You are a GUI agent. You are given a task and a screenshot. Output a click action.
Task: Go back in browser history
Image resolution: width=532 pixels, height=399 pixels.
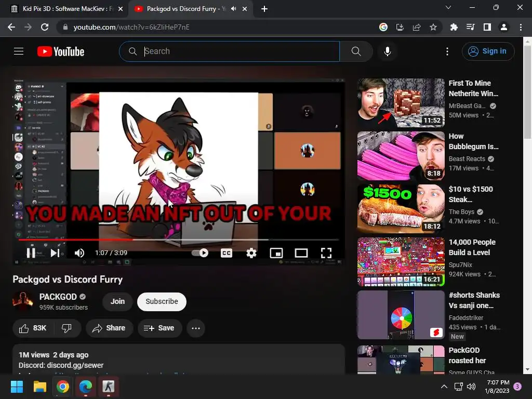tap(11, 27)
